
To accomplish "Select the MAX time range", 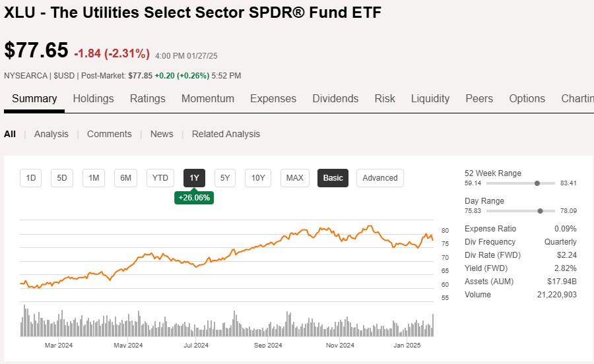I will [294, 178].
